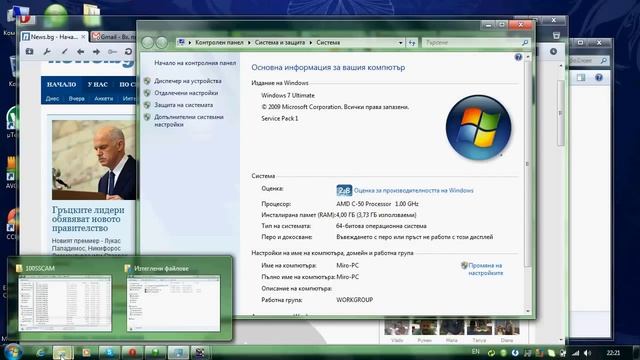Click Днес in the News.bg submenu

click(x=52, y=98)
